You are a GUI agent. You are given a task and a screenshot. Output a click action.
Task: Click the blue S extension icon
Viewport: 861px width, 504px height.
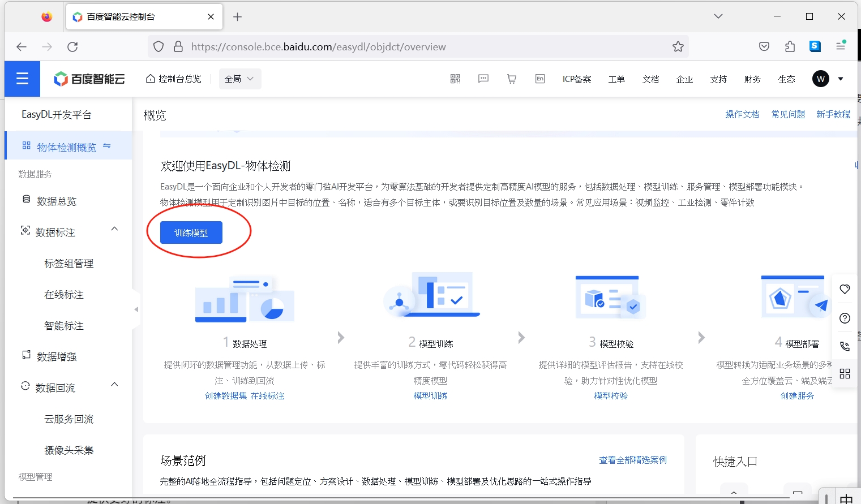tap(815, 47)
